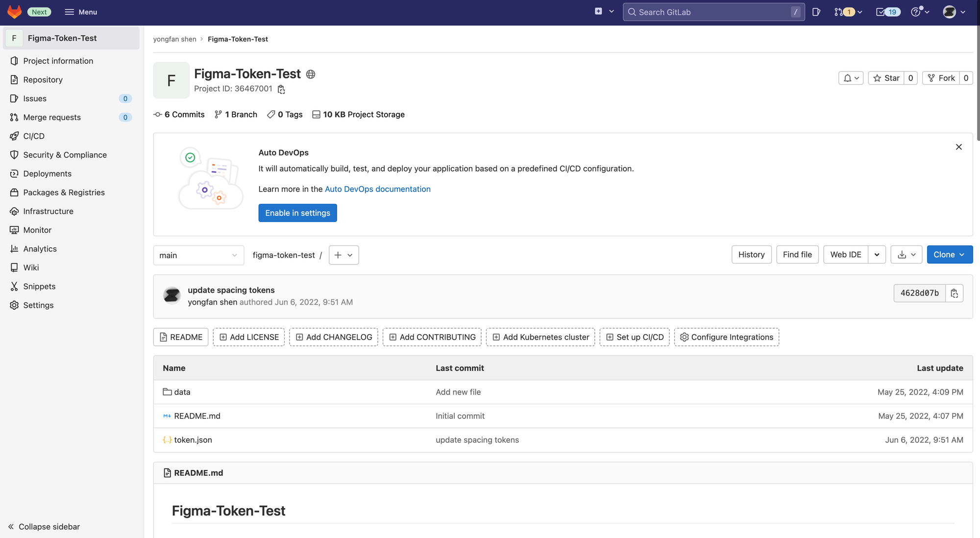Viewport: 980px width, 538px height.
Task: Click the README button
Action: tap(181, 337)
